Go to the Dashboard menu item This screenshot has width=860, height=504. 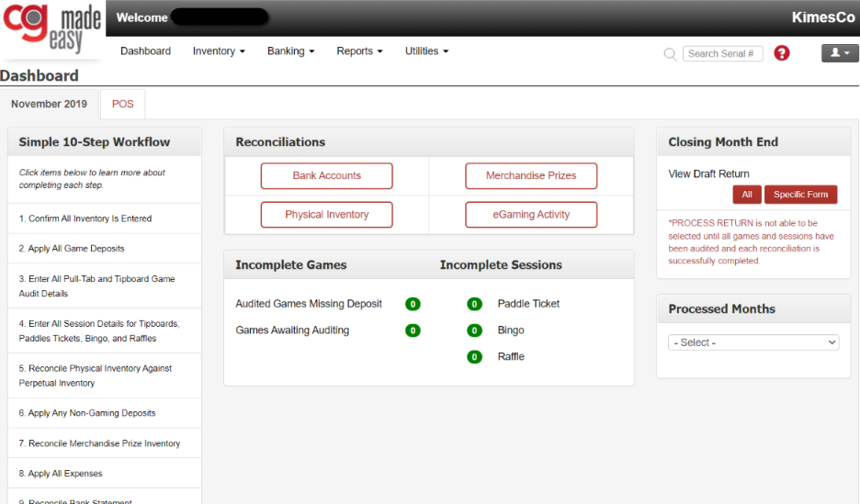(x=145, y=50)
